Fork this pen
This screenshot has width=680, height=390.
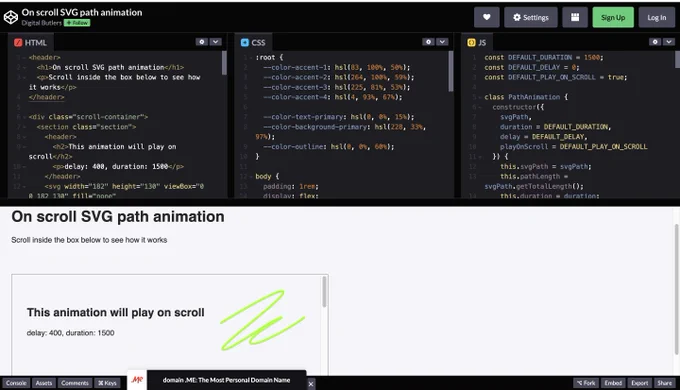tap(586, 383)
